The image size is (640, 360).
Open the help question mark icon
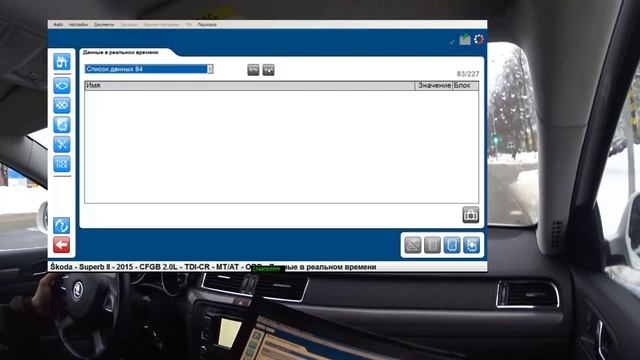[x=62, y=225]
